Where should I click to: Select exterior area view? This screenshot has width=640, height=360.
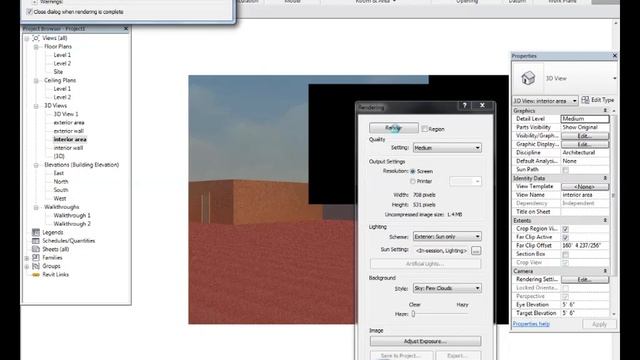click(69, 122)
